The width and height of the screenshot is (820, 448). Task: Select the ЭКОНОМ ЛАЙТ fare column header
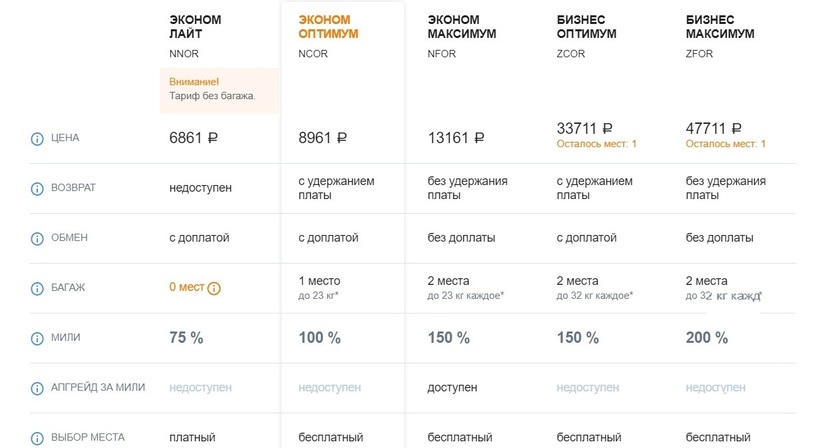coord(196,27)
